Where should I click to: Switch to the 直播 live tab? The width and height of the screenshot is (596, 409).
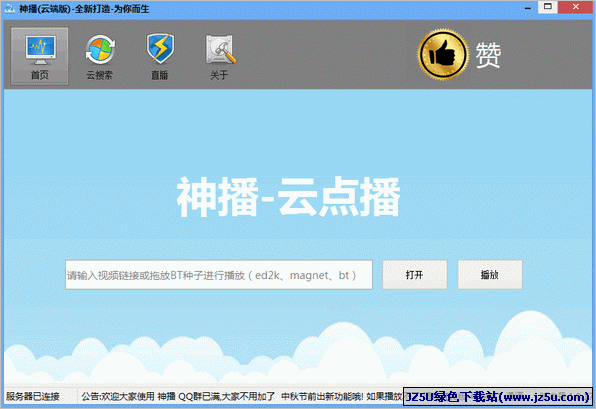point(160,57)
